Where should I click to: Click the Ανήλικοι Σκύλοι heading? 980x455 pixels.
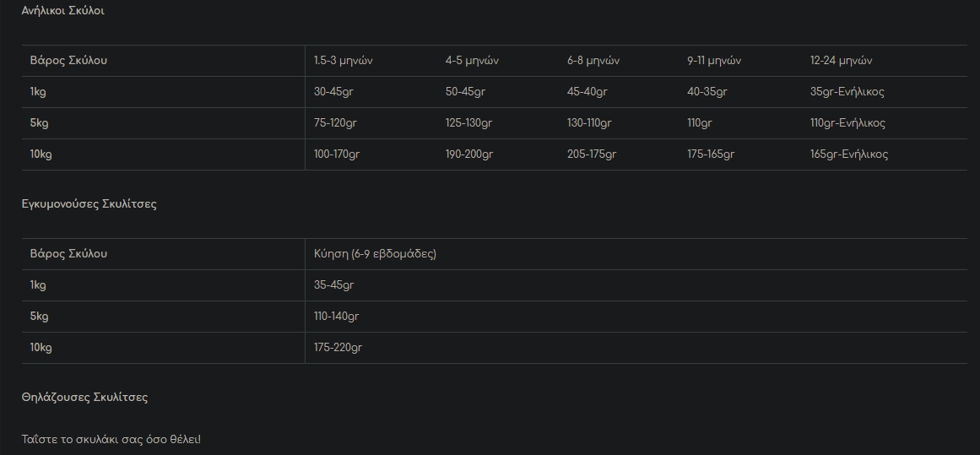tap(62, 11)
